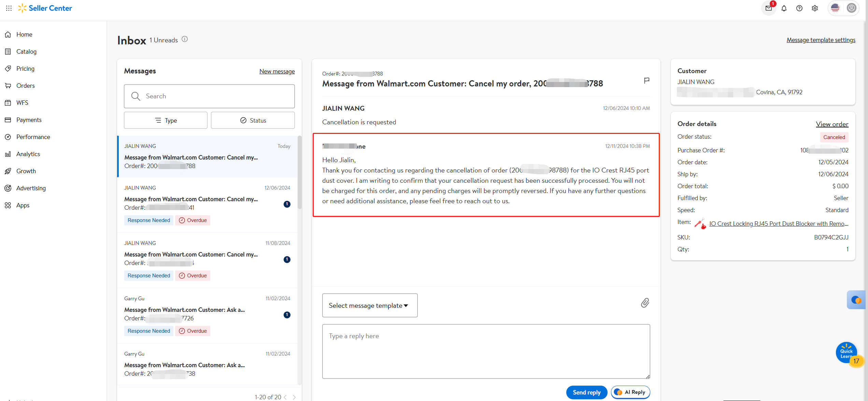Viewport: 868px width, 401px height.
Task: Click the item thumbnail in Order details
Action: (x=700, y=224)
